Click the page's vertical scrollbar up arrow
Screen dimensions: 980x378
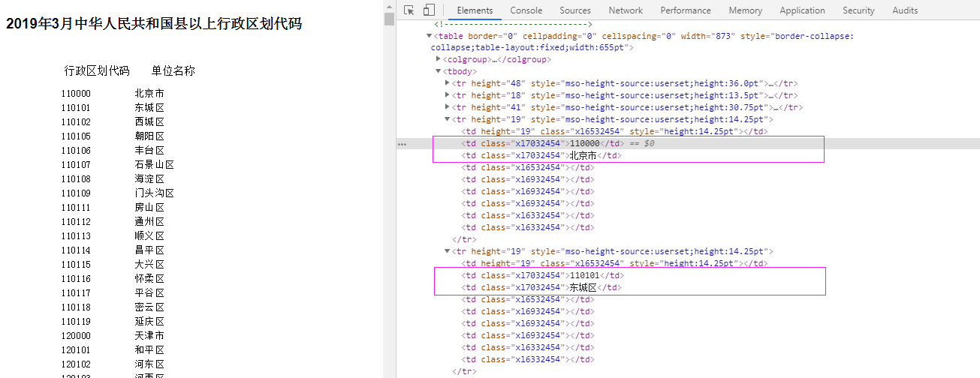[x=389, y=5]
